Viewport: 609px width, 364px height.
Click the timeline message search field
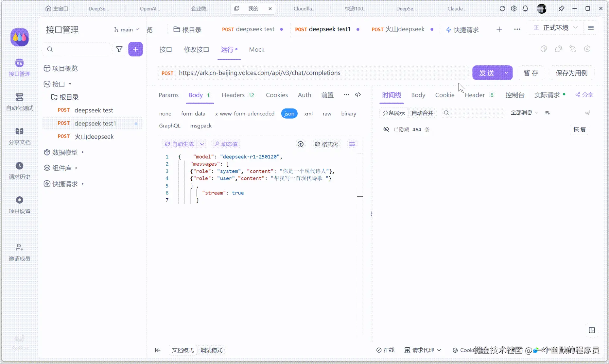[473, 113]
